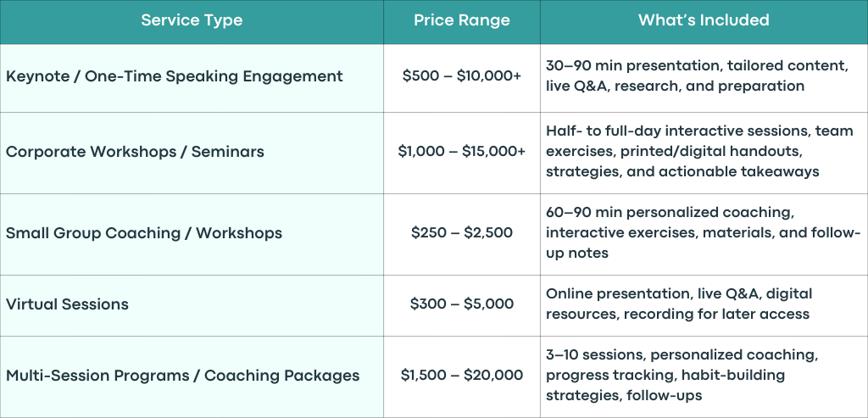This screenshot has width=868, height=418.
Task: Click the $300 – $5,000 price cell
Action: point(462,304)
